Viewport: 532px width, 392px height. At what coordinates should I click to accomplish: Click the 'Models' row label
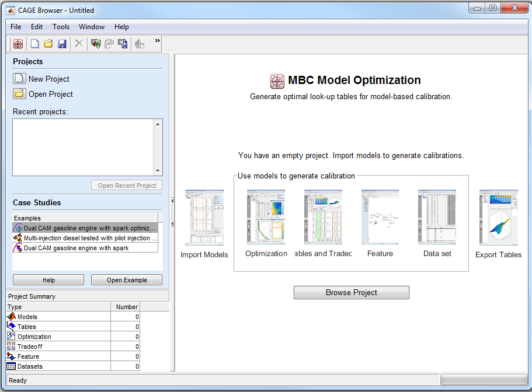point(27,317)
